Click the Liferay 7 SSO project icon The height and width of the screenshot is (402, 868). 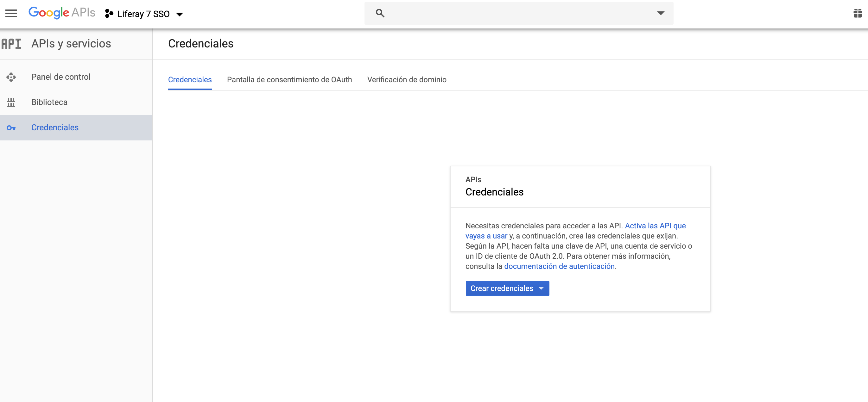(109, 14)
